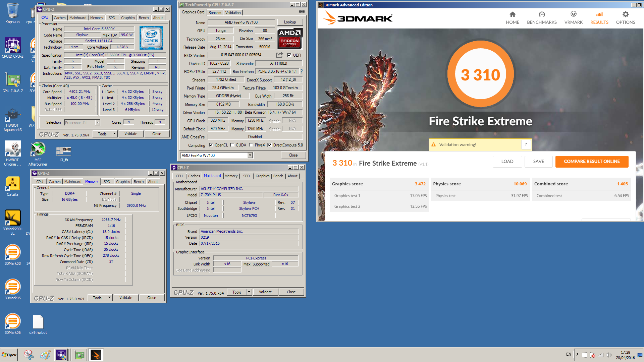Toggle the DirectCompute 5.0 checkbox
This screenshot has width=644, height=362.
pos(269,145)
